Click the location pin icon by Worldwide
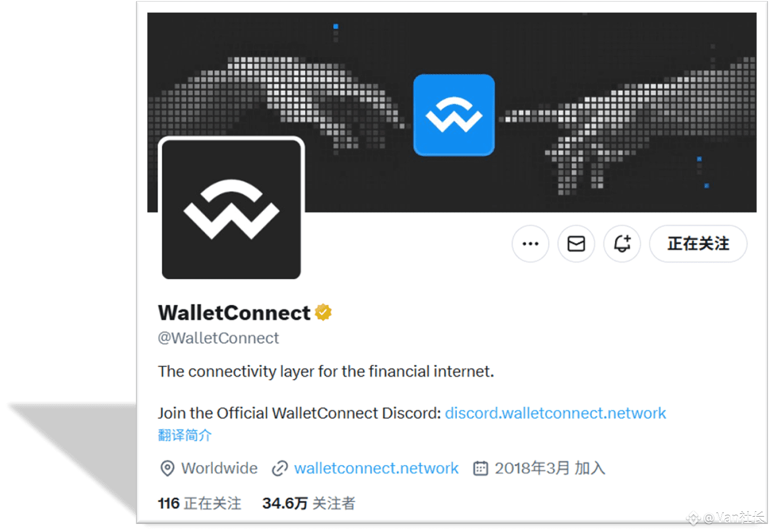769x532 pixels. point(167,468)
